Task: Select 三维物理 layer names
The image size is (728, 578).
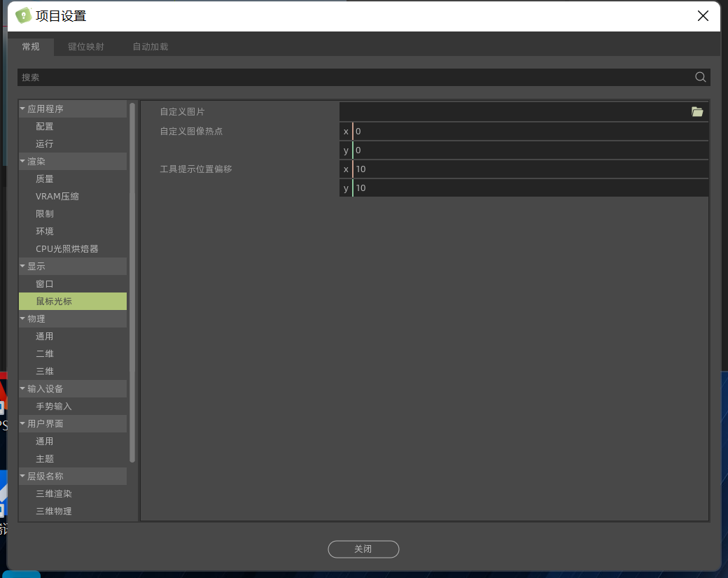Action: pyautogui.click(x=72, y=511)
